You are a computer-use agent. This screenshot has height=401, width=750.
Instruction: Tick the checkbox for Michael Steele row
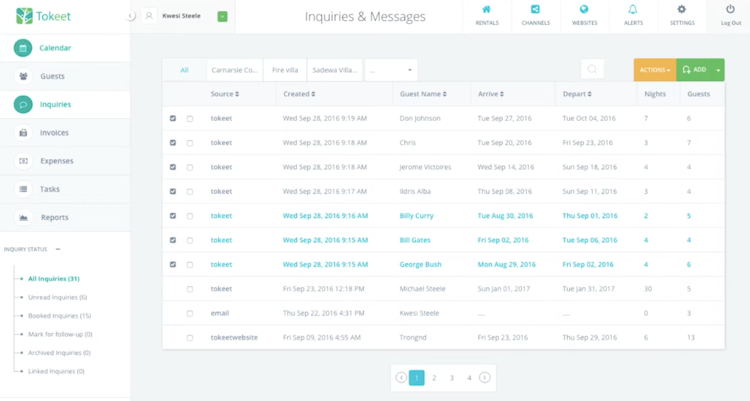[x=190, y=289]
